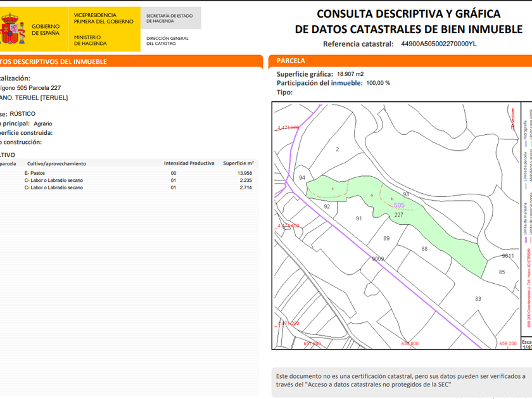Screen dimensions: 532x399
Task: Click parcel 88 on the cadastral map
Action: point(424,249)
